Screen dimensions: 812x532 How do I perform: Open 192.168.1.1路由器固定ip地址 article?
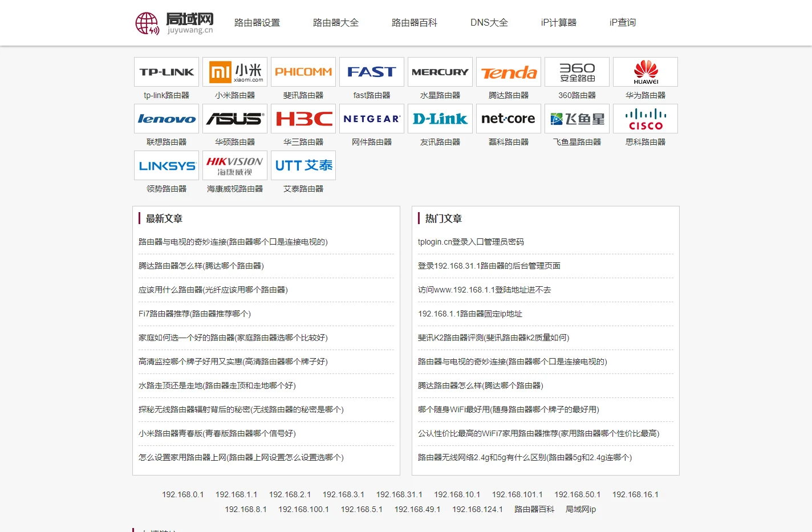pos(470,314)
